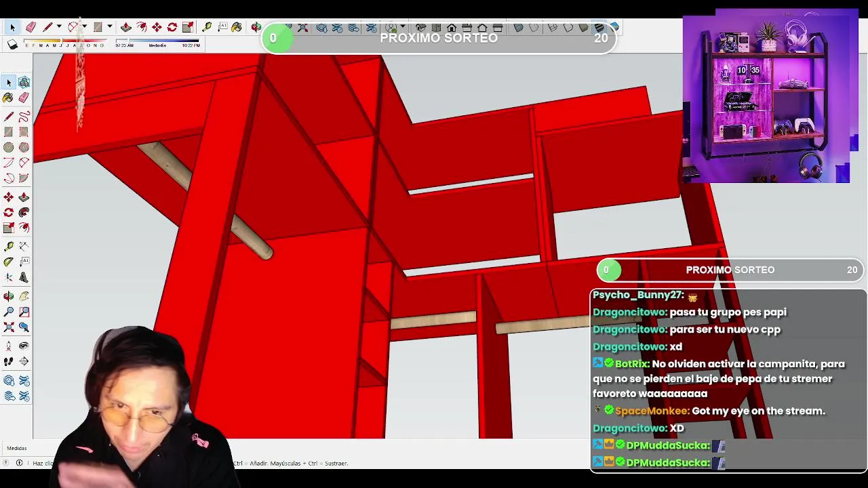Activate Push/Pull in the left toolbar
The image size is (868, 488).
(x=24, y=197)
